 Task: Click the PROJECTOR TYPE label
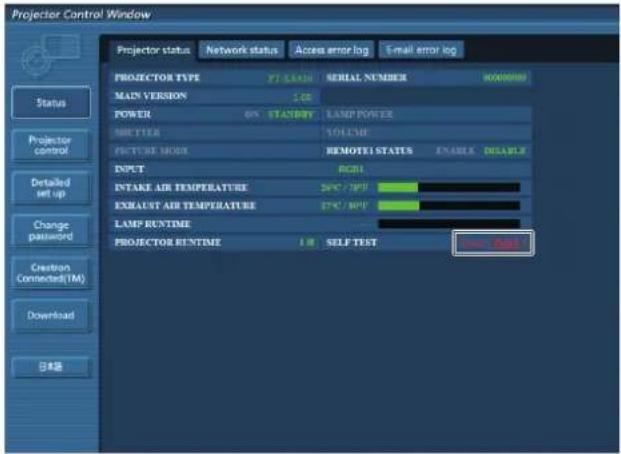[157, 78]
